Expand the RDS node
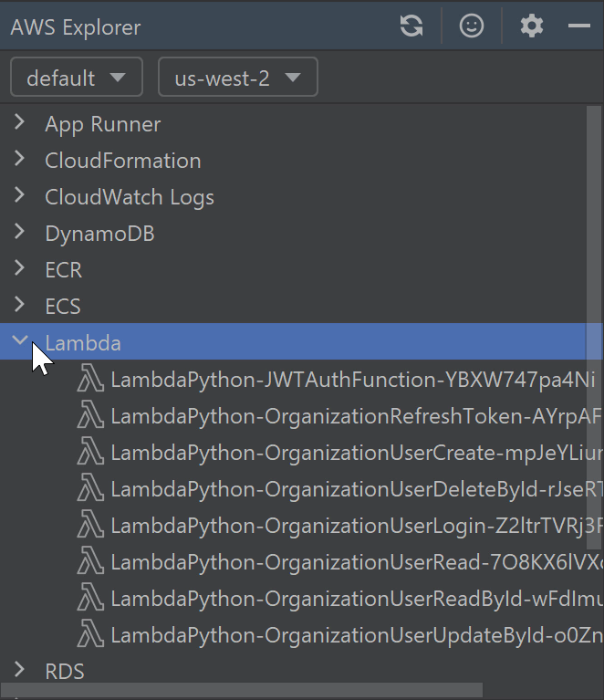The height and width of the screenshot is (700, 604). pyautogui.click(x=20, y=671)
